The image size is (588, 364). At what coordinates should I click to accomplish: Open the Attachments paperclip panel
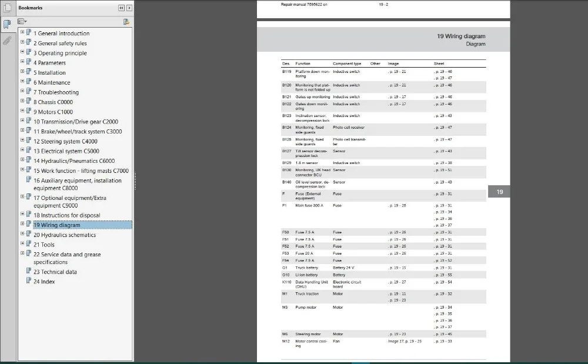[7, 41]
